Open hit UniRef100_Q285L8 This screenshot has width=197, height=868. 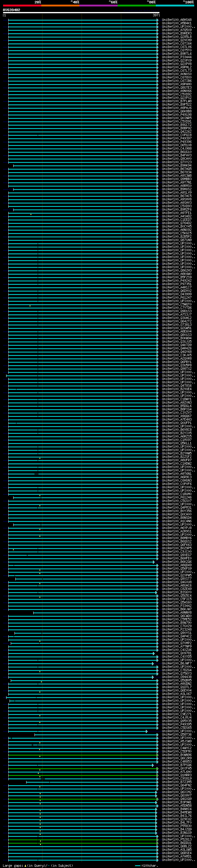click(x=177, y=37)
